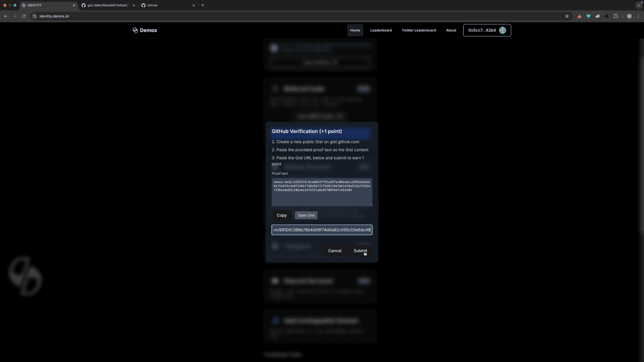Click the Demos extension icon in browser toolbar
This screenshot has width=644, height=362.
606,16
